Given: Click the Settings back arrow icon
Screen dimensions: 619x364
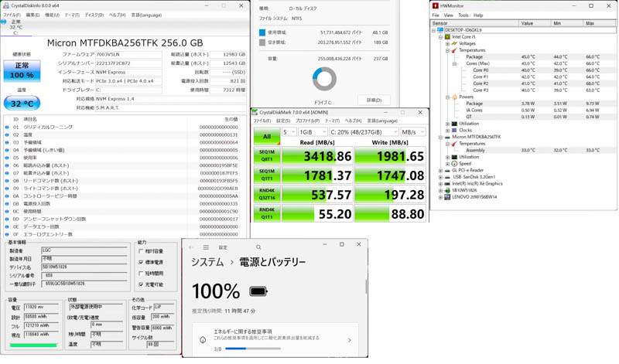Looking at the screenshot, I should [x=191, y=247].
